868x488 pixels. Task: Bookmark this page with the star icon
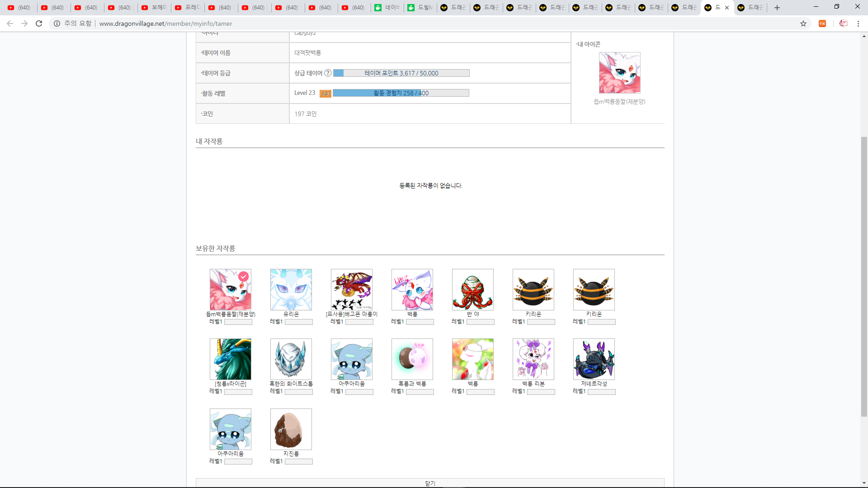(x=803, y=23)
